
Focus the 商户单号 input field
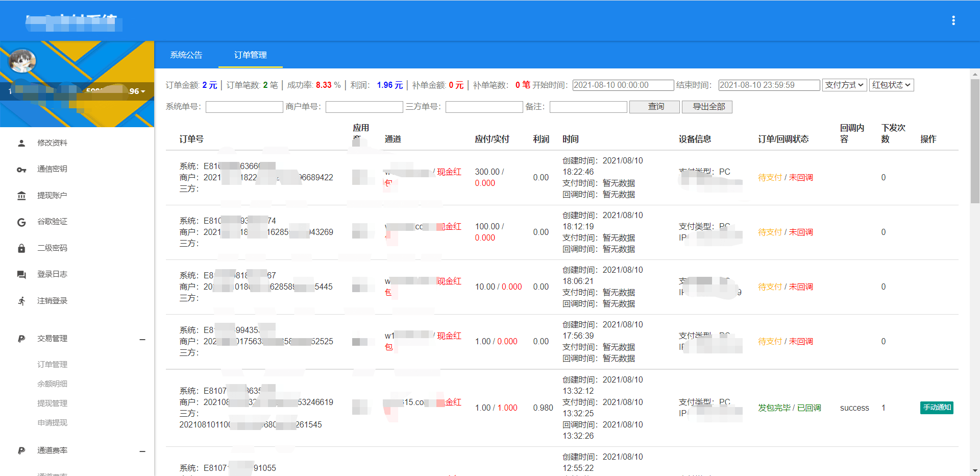point(364,107)
